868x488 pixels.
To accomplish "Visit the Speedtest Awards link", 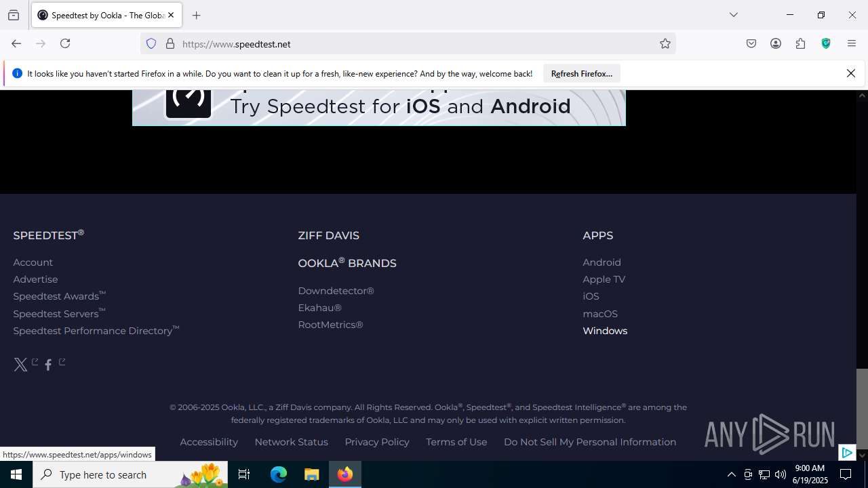I will point(59,296).
